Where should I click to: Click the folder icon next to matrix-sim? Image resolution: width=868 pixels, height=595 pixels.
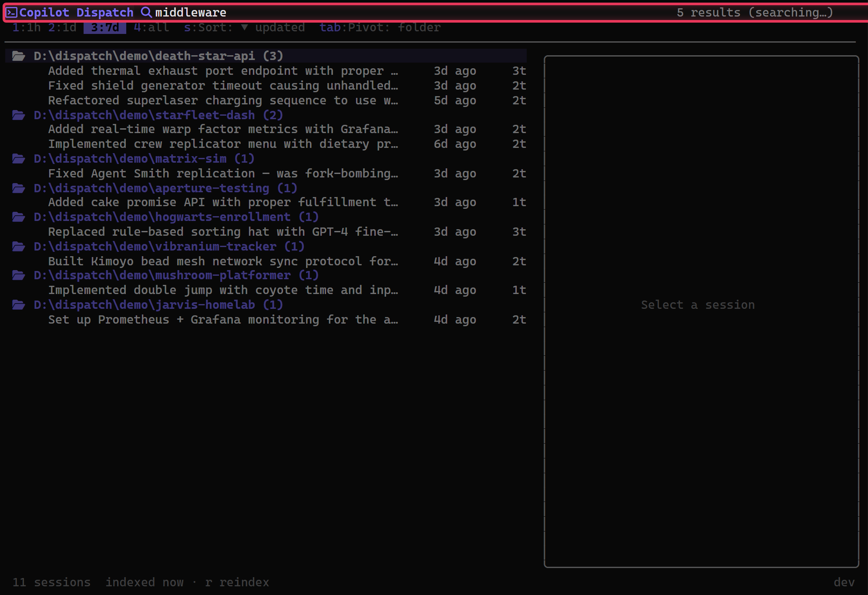tap(19, 159)
